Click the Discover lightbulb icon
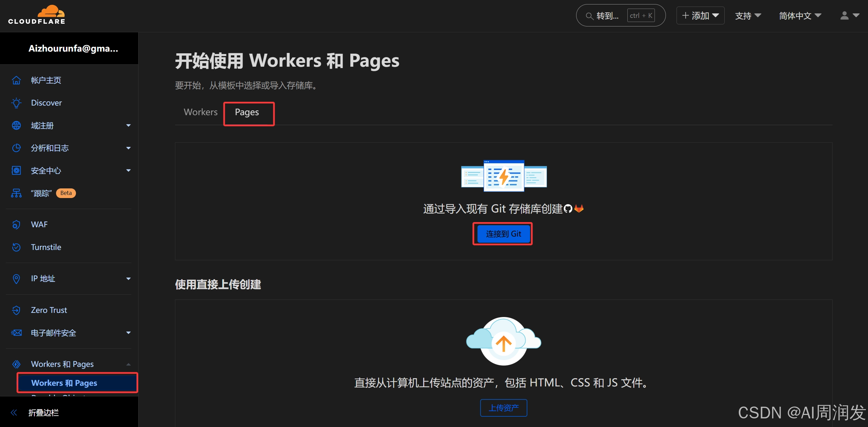Screen dimensions: 868x427 pyautogui.click(x=16, y=103)
